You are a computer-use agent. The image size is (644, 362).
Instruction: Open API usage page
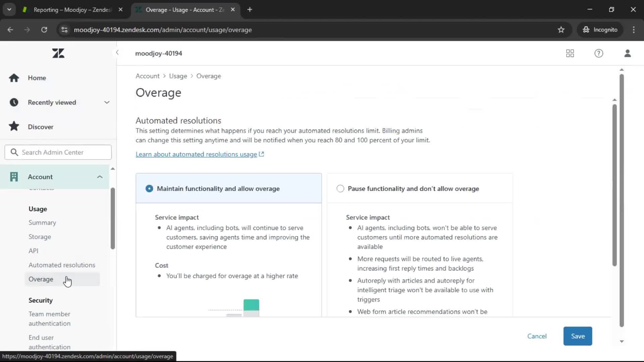pyautogui.click(x=34, y=251)
